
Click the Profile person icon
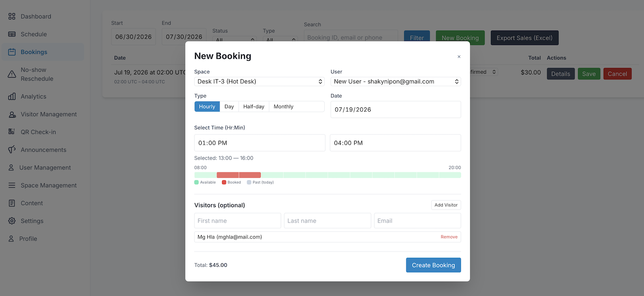click(11, 238)
